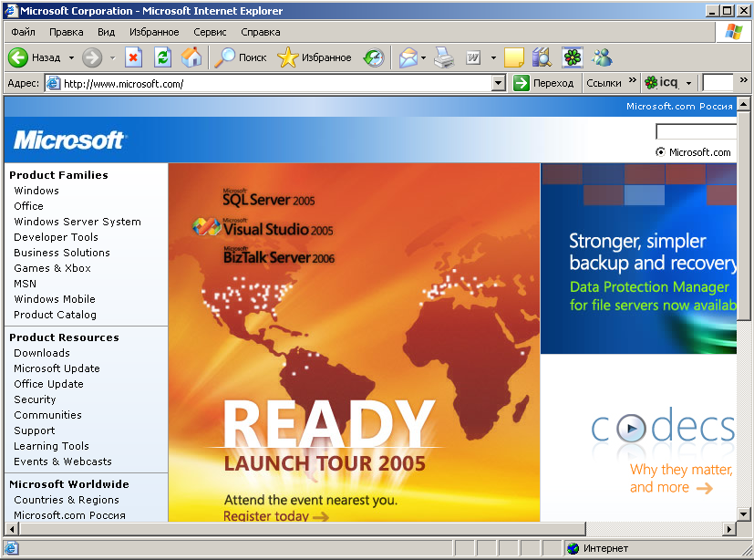Open the Сервис menu
Viewport: 754px width, 560px height.
210,32
